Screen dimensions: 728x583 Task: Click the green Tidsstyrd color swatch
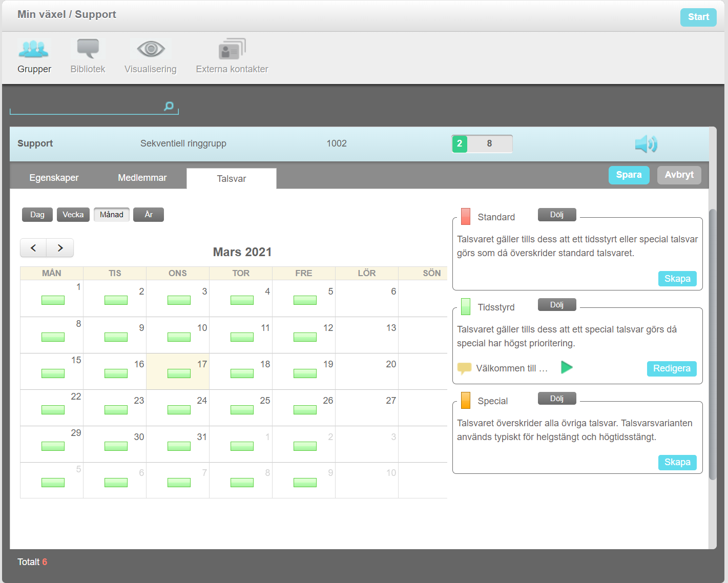(466, 307)
